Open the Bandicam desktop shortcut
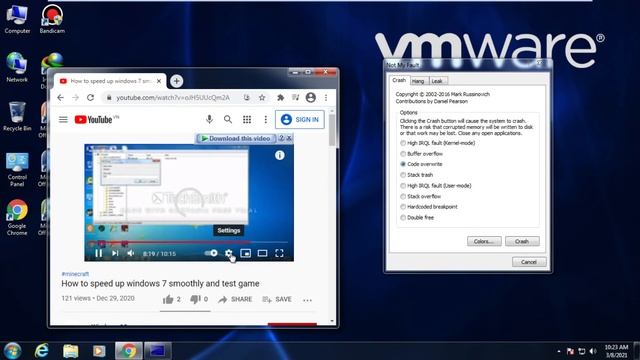The height and width of the screenshot is (360, 640). 52,20
